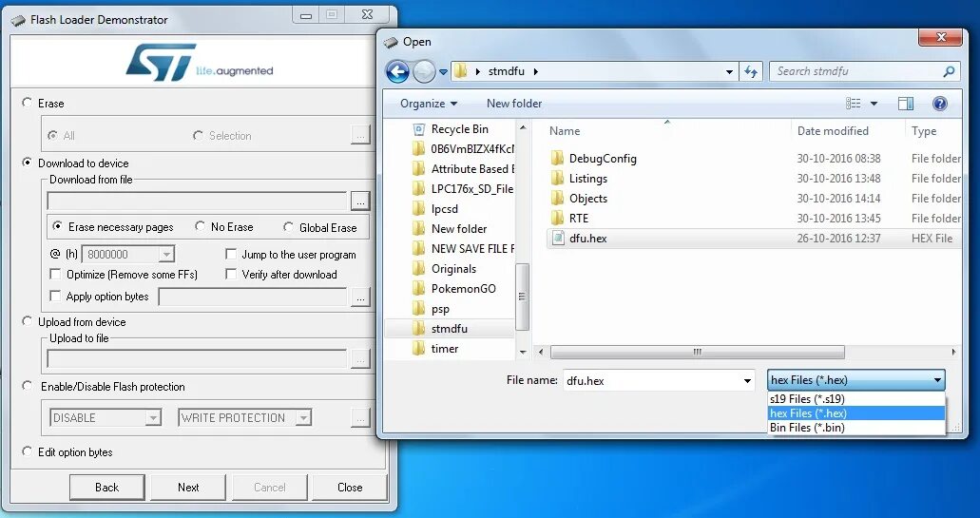
Task: Enable Jump to the user program checkbox
Action: (x=231, y=254)
